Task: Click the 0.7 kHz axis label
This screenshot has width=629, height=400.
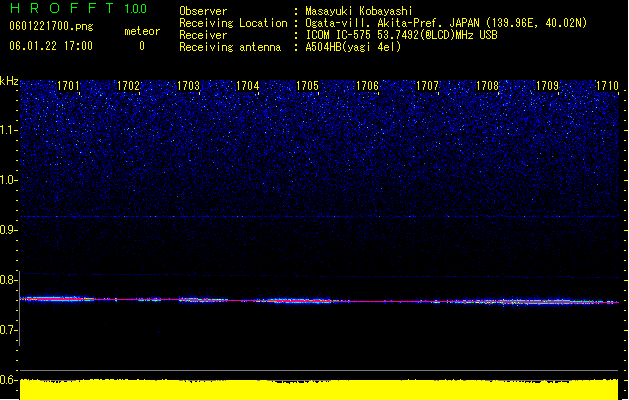Action: point(8,330)
